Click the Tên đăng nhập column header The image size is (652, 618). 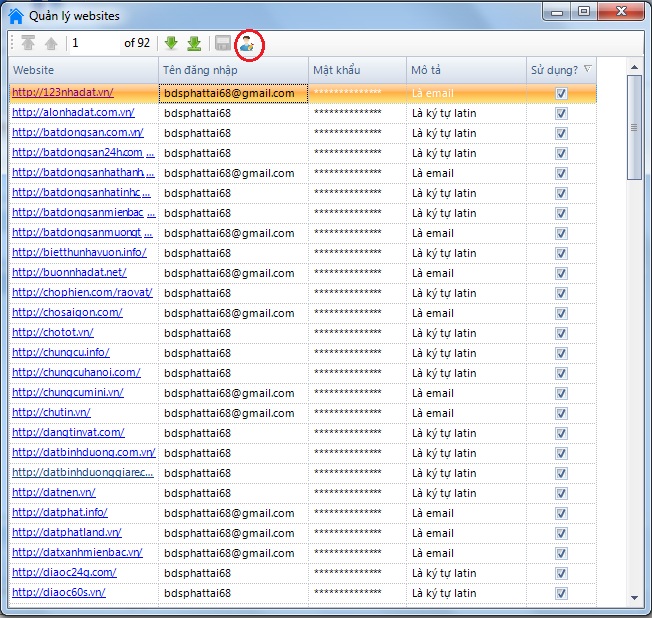coord(232,70)
